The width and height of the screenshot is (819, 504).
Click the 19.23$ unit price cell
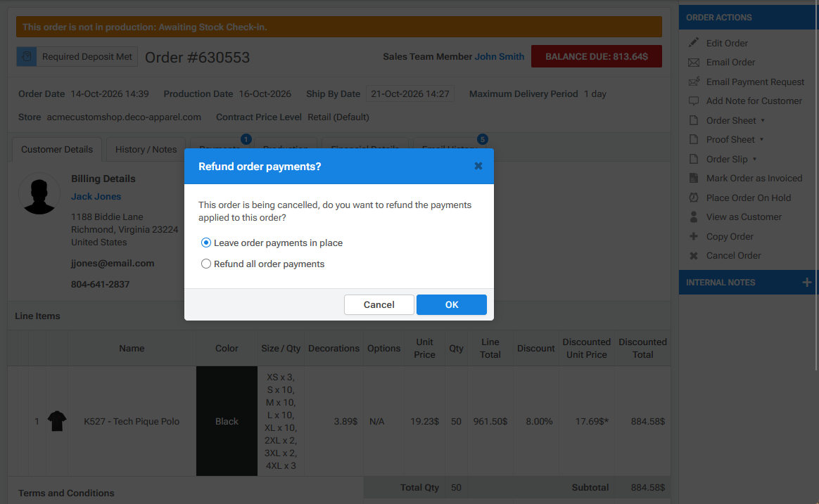point(424,421)
